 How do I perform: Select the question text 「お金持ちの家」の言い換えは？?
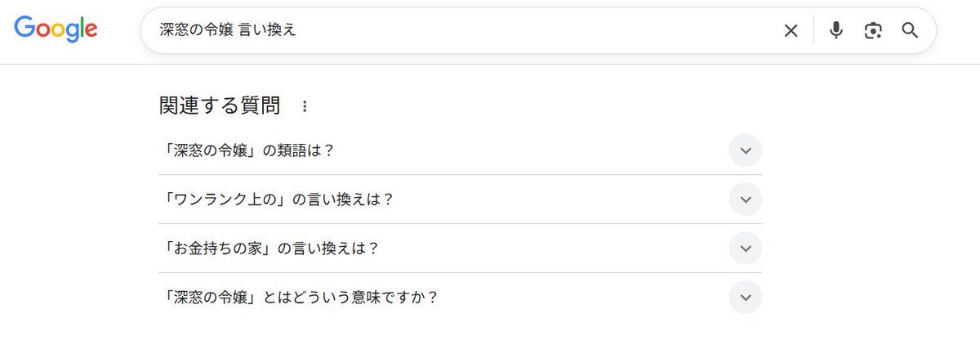(270, 249)
